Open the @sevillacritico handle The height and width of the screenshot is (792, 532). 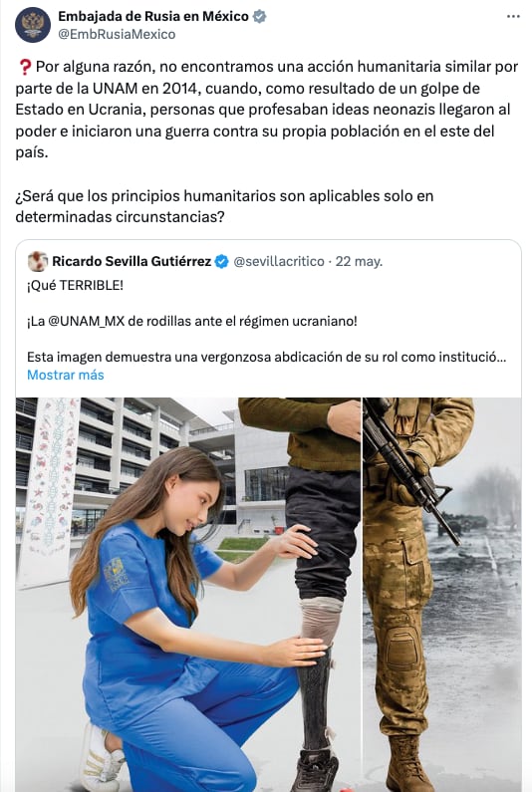(278, 261)
